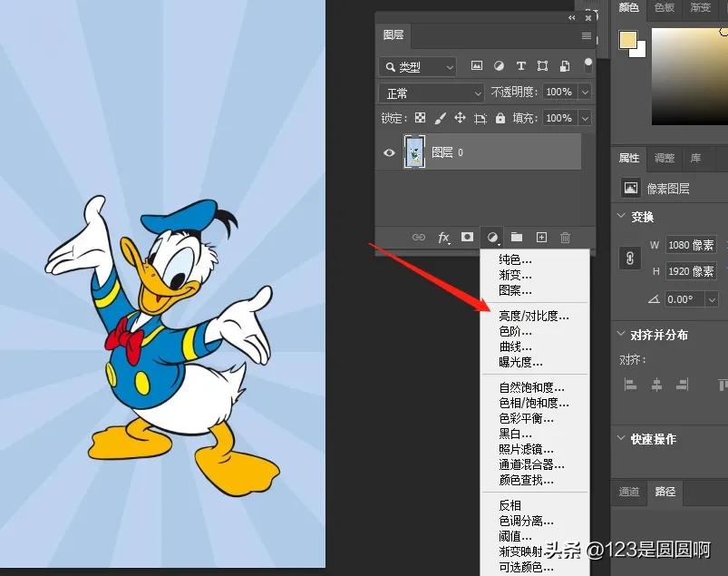Switch to the 色板 panel tab
The width and height of the screenshot is (728, 576).
pos(665,9)
